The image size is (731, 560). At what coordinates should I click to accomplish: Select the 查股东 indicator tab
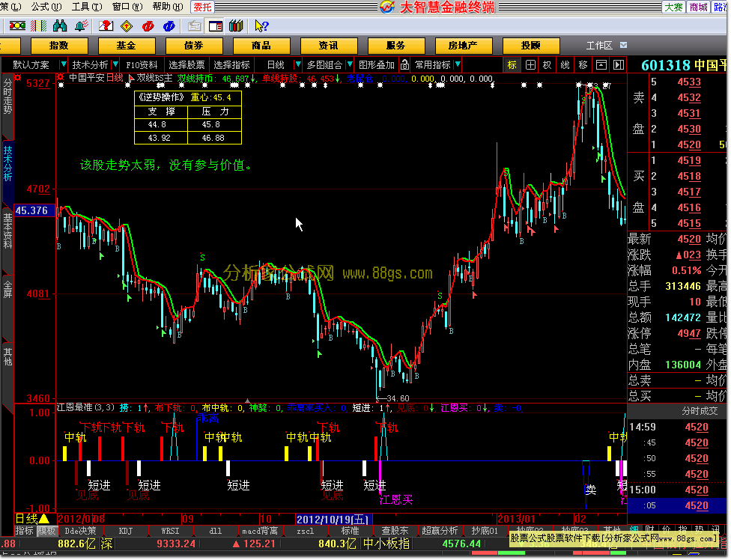pos(395,531)
